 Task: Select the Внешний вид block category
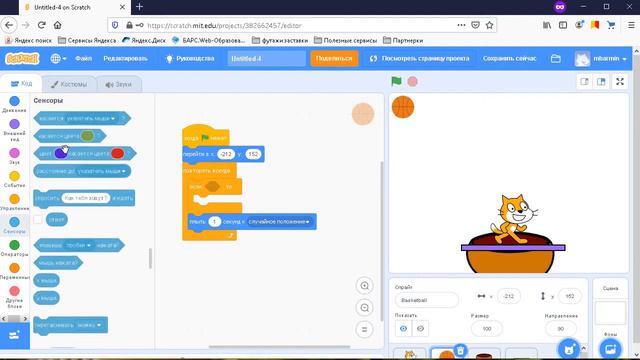coord(14,130)
